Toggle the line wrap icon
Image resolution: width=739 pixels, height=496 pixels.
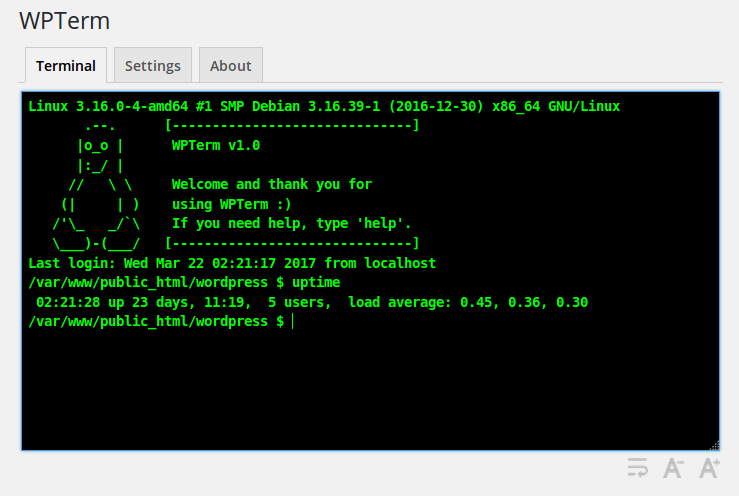638,468
